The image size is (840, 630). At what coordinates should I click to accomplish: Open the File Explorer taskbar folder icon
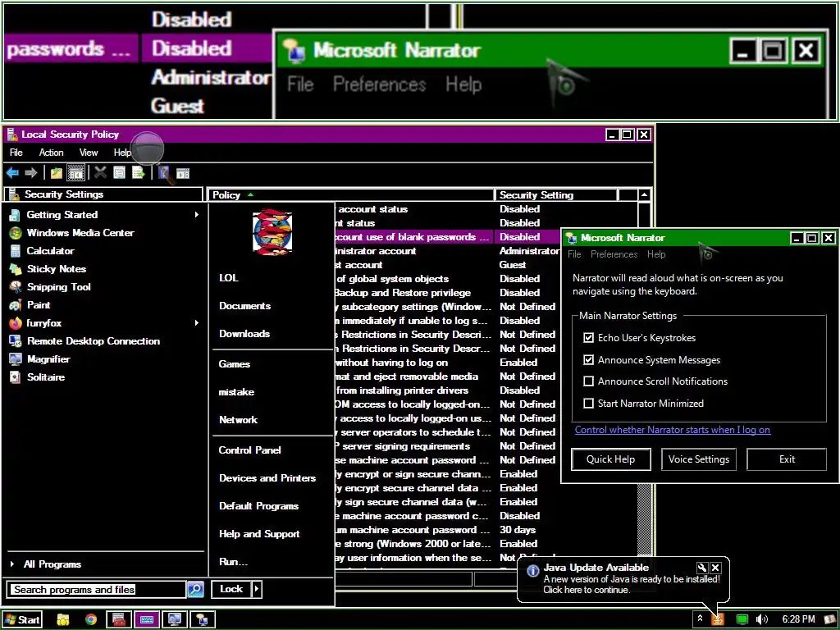pos(63,620)
